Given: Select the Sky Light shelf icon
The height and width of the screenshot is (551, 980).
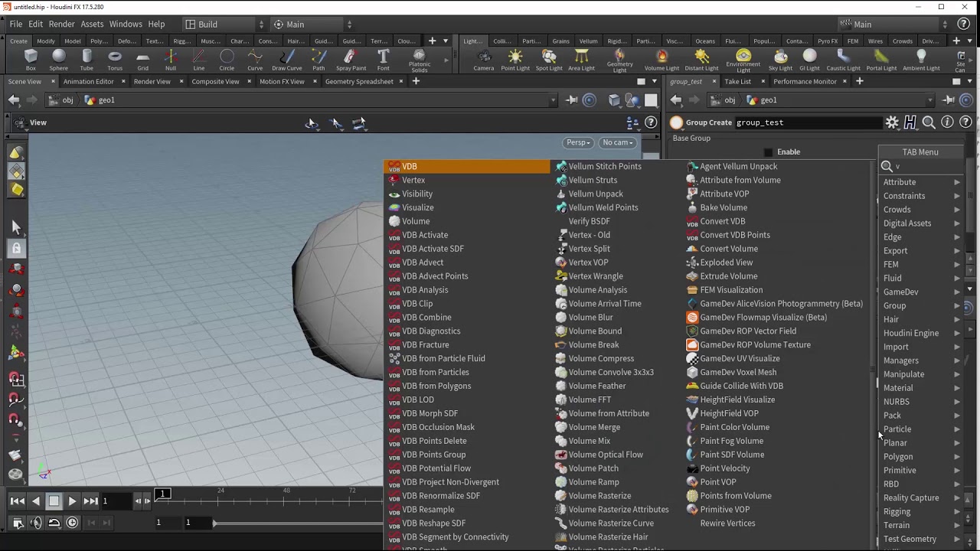Looking at the screenshot, I should point(780,58).
